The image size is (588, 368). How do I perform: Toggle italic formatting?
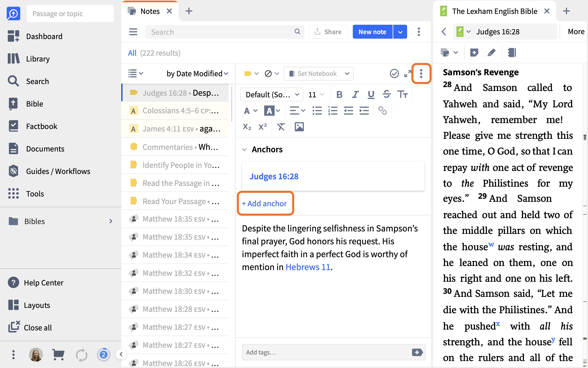(x=355, y=94)
